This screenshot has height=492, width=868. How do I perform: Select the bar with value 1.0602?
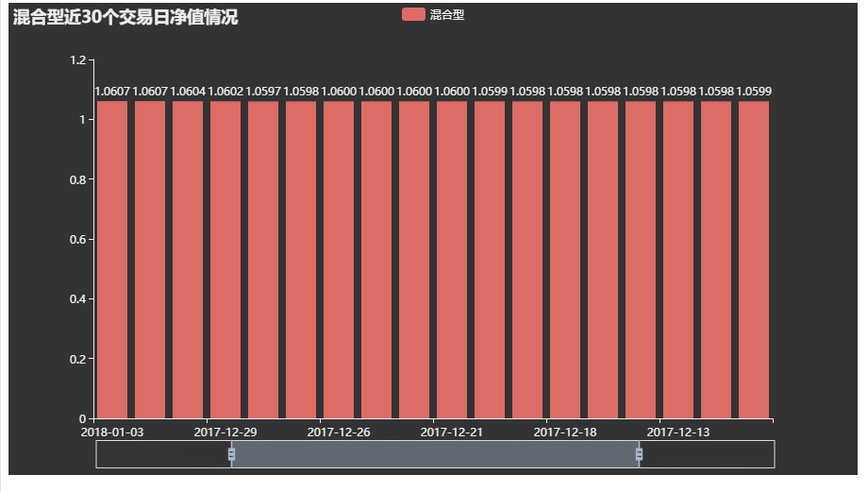225,260
